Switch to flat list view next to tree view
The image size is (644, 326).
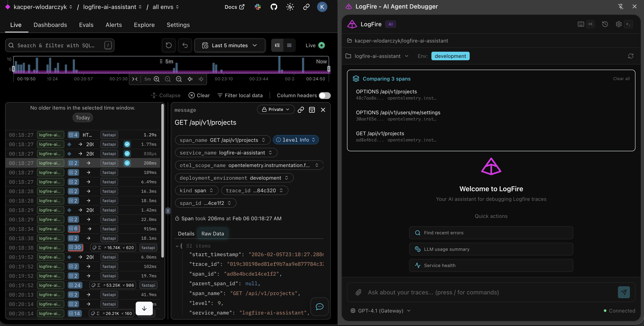click(290, 45)
